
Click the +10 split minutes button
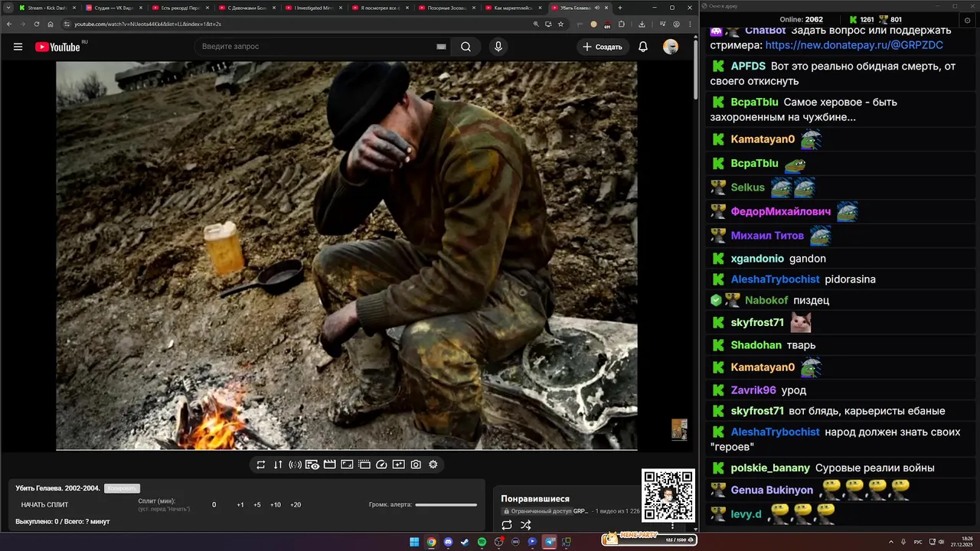[x=276, y=505]
